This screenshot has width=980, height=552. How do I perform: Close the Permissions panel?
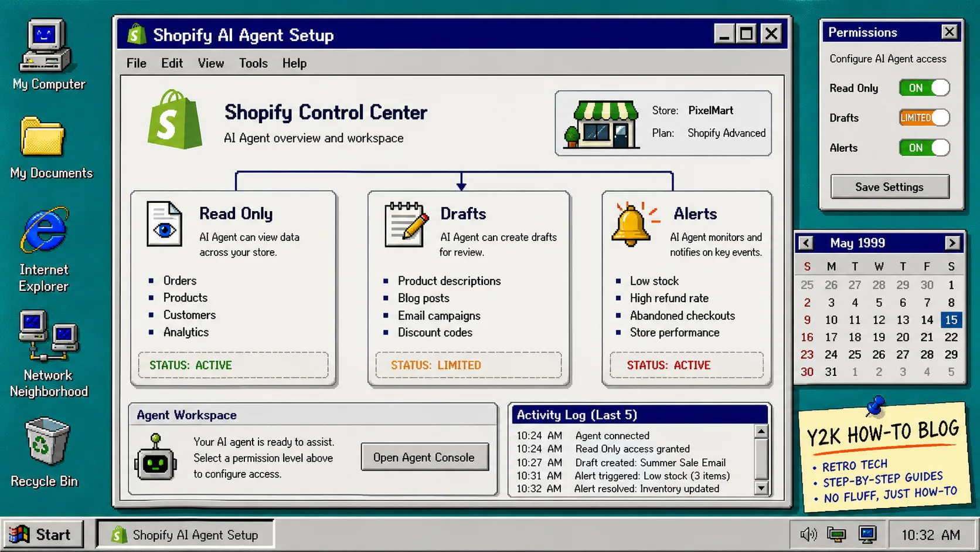point(950,32)
